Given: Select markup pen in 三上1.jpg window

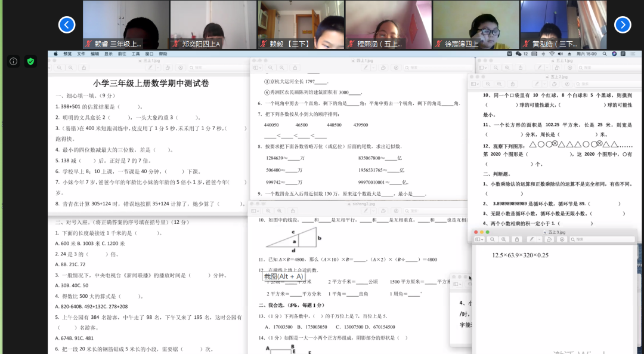Looking at the screenshot, I should [150, 67].
